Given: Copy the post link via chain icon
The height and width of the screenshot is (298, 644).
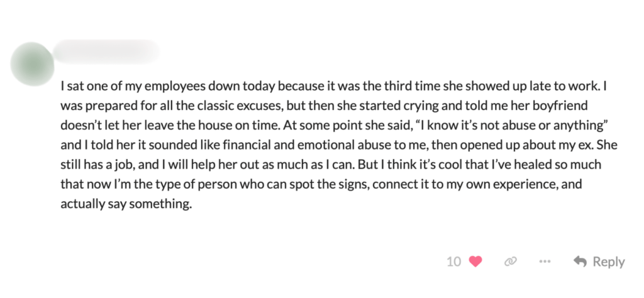Looking at the screenshot, I should [511, 262].
